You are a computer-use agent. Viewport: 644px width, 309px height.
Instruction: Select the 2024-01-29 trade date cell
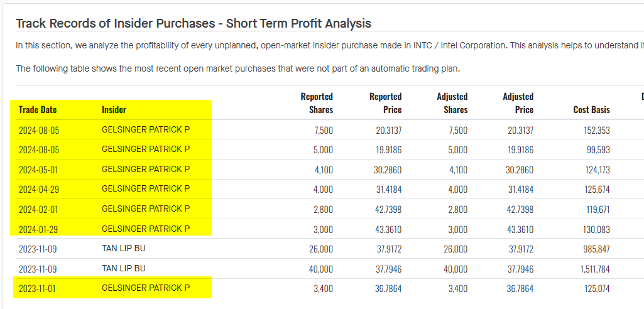38,229
